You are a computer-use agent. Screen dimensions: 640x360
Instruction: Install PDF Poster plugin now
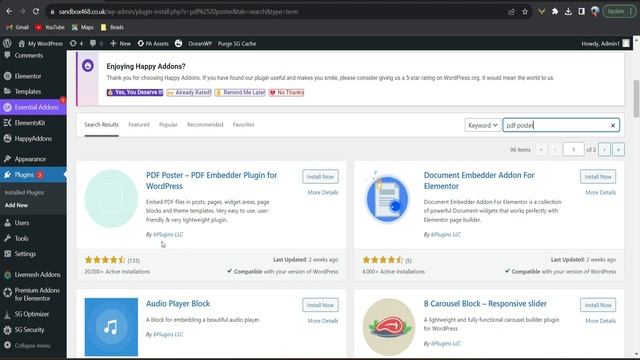[x=320, y=177]
